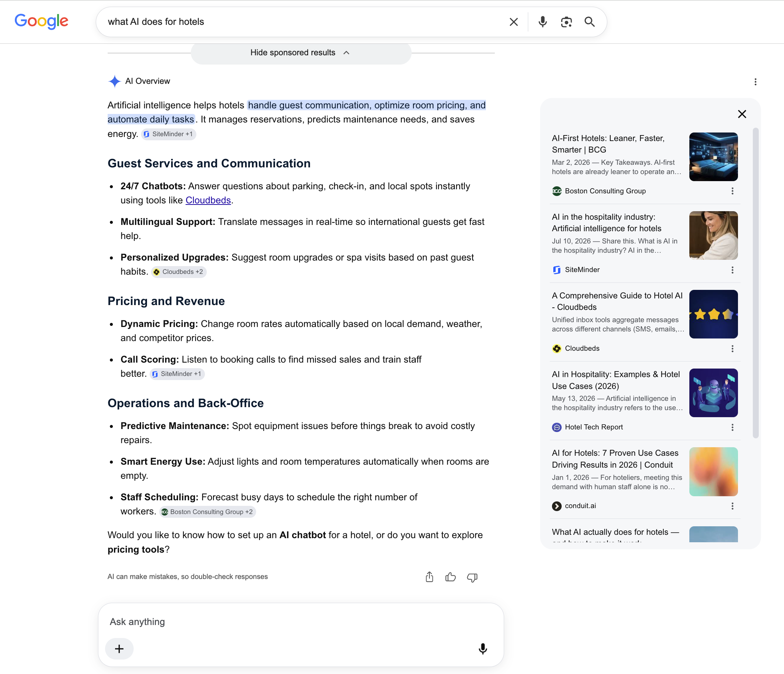Click Operations and Back-Office heading
The image size is (784, 674).
(x=185, y=403)
